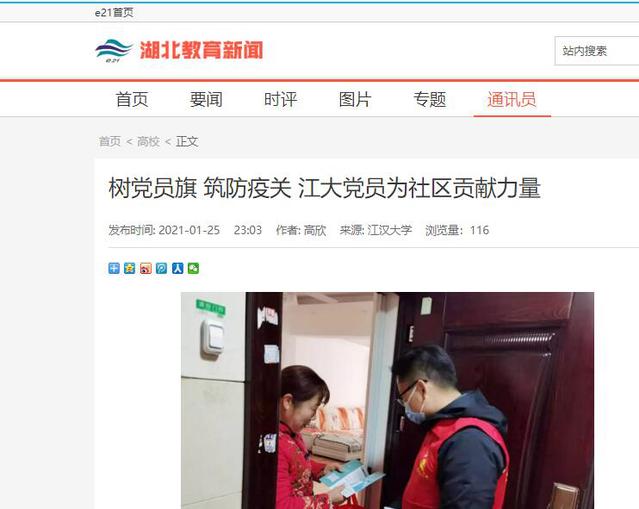The width and height of the screenshot is (639, 509).
Task: Click the e21 wave logo
Action: point(114,51)
